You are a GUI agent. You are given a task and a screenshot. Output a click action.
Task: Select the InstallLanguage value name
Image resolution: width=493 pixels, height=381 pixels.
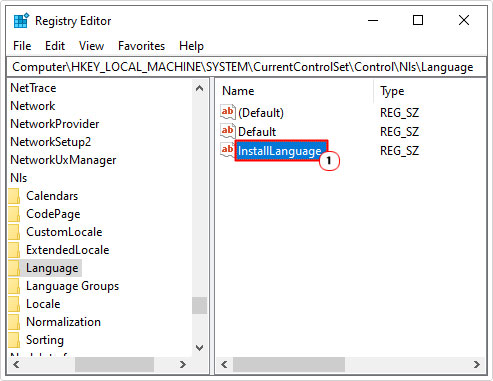click(x=280, y=151)
